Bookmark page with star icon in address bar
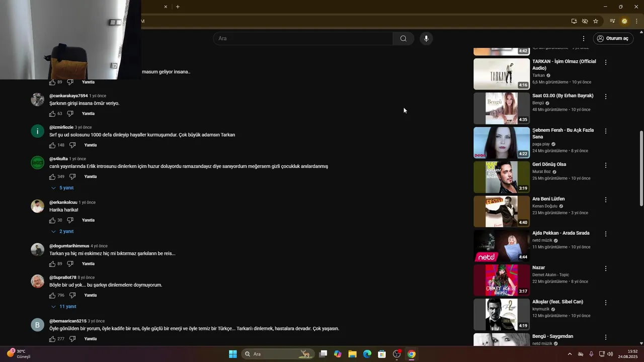This screenshot has width=644, height=362. coord(596,21)
